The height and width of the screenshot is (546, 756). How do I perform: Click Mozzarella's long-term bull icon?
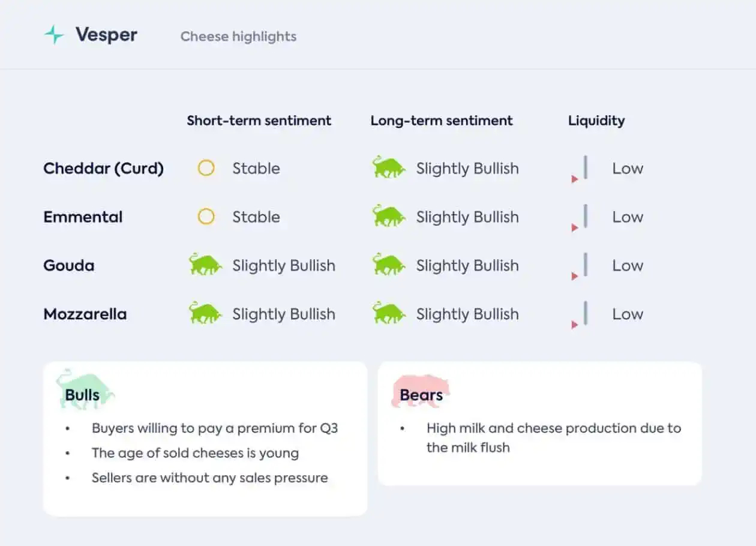click(388, 313)
